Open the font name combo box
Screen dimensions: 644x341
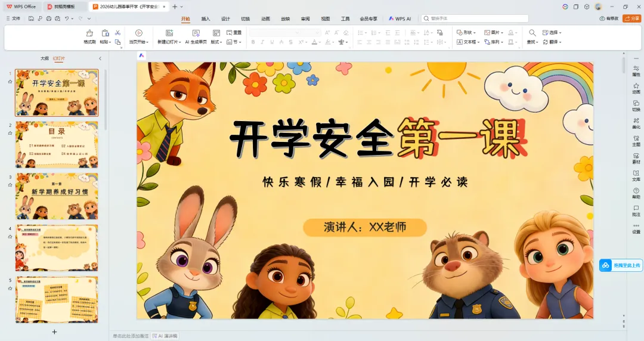[x=275, y=32]
